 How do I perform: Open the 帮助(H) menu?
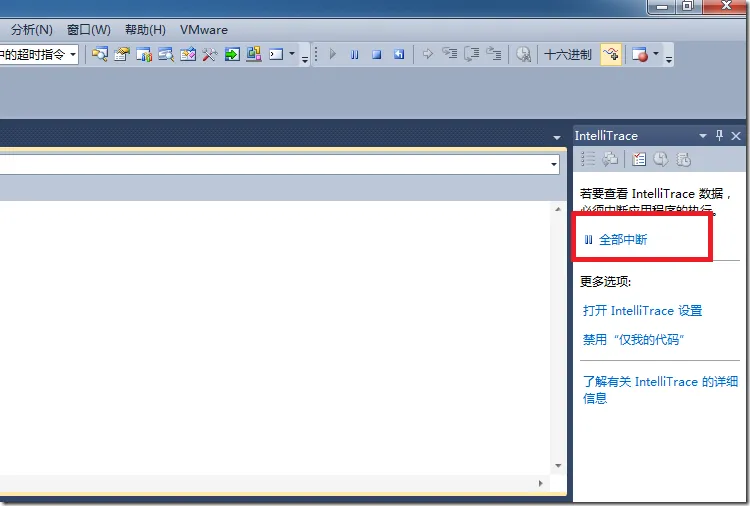[x=145, y=30]
